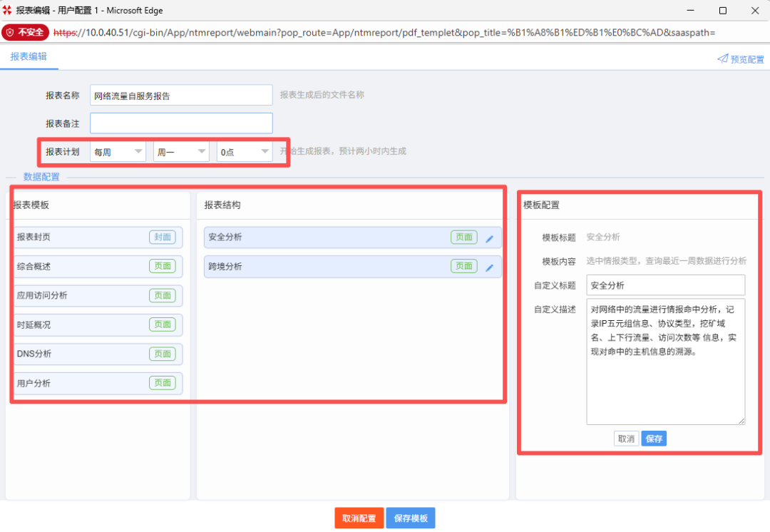Open the 周一 weekday dropdown

pyautogui.click(x=181, y=152)
